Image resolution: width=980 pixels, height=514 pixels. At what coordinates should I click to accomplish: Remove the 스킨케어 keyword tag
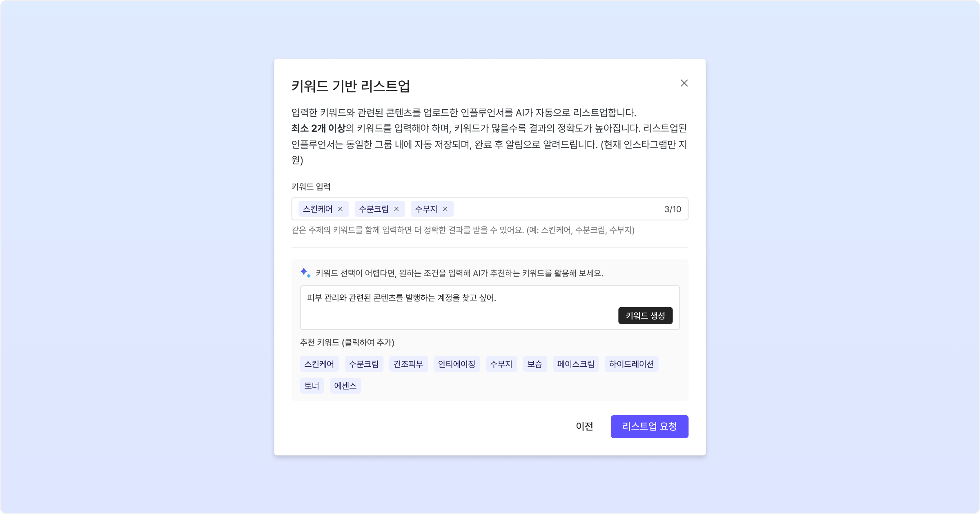click(340, 209)
